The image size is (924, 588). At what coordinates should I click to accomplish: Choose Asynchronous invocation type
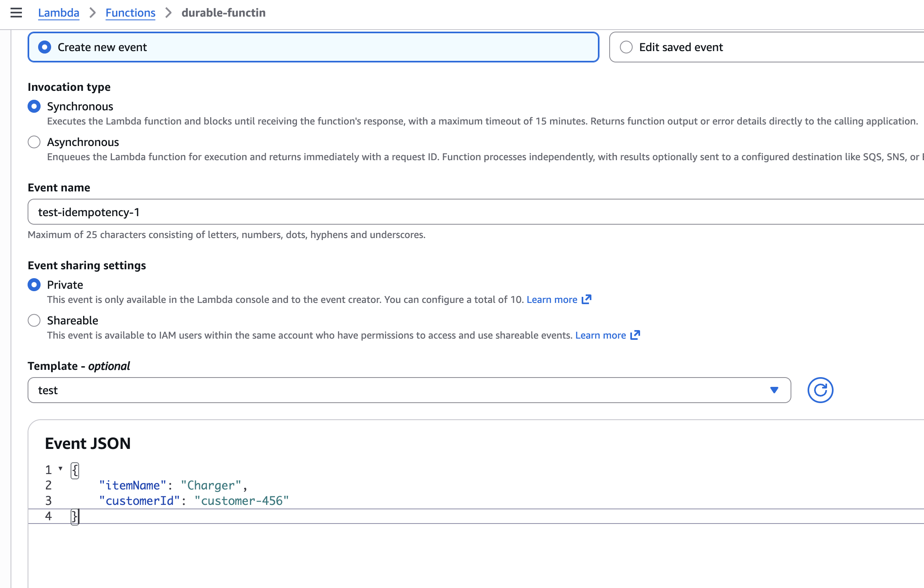tap(34, 142)
